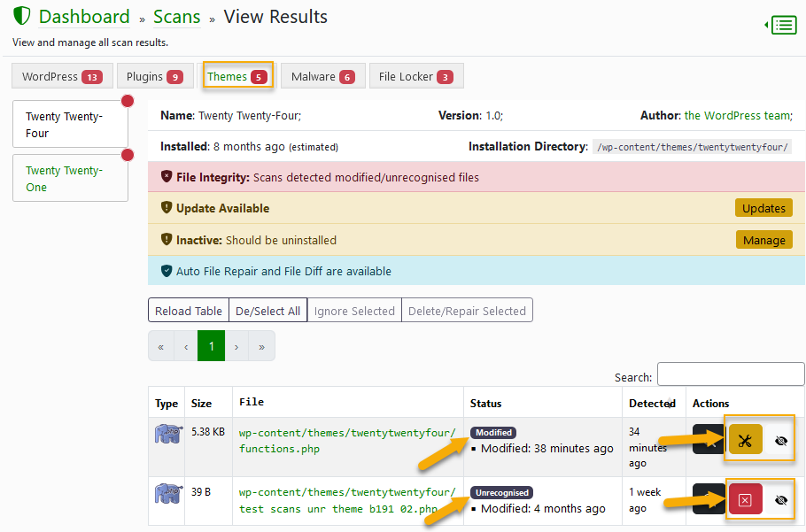This screenshot has height=532, width=806.
Task: Click the File Integrity shield icon
Action: tap(167, 177)
